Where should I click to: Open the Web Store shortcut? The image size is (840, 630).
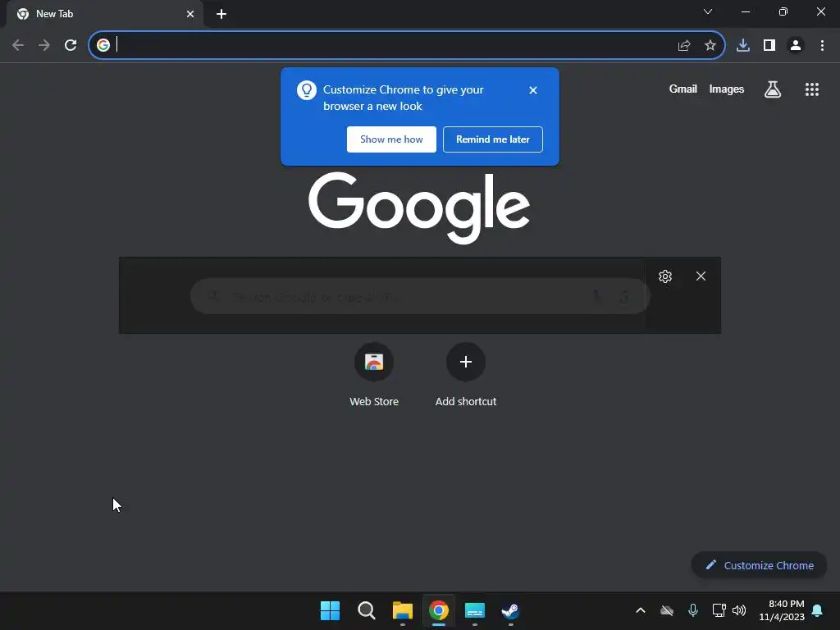pyautogui.click(x=374, y=376)
